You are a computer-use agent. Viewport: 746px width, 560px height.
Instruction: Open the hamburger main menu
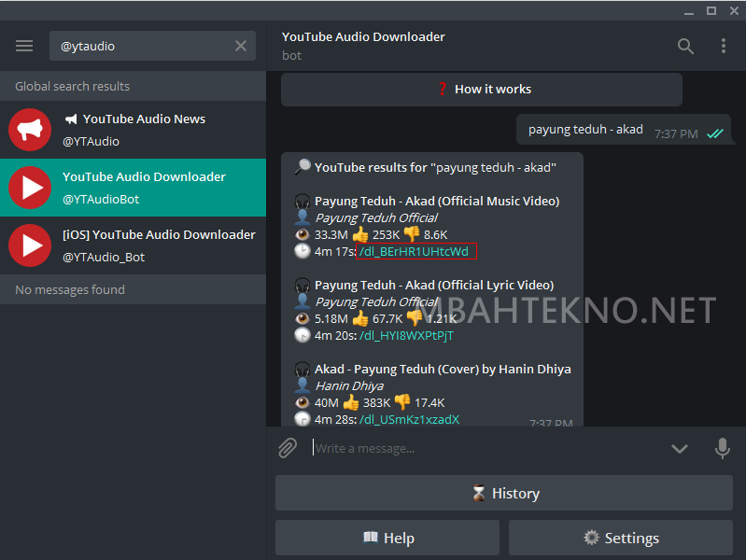(x=24, y=46)
